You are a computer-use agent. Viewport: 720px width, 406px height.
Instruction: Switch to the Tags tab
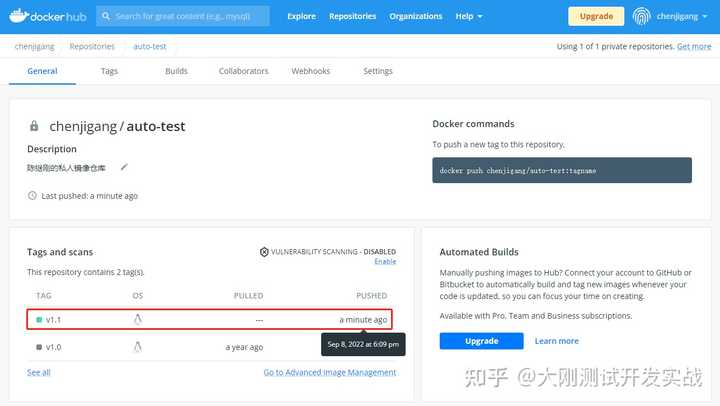pos(109,71)
